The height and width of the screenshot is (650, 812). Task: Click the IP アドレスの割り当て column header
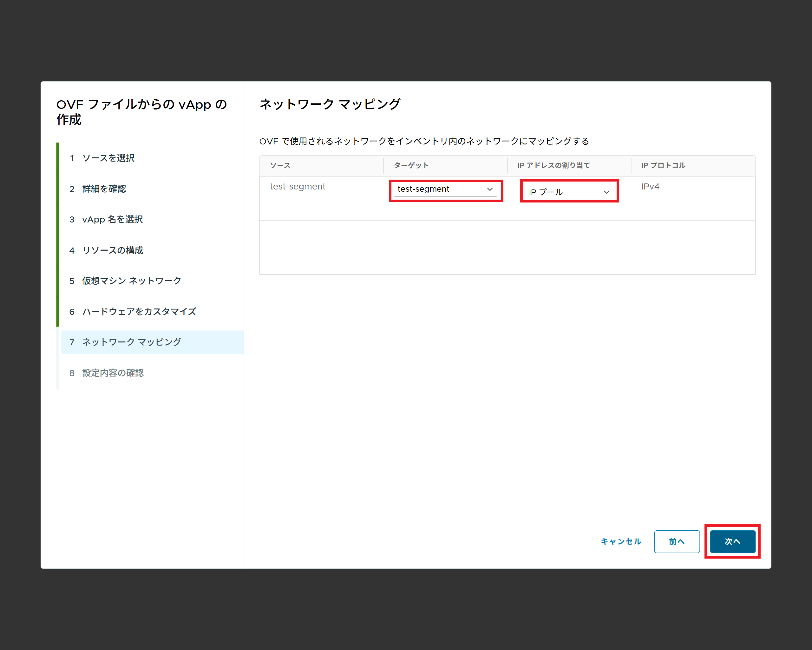point(553,165)
